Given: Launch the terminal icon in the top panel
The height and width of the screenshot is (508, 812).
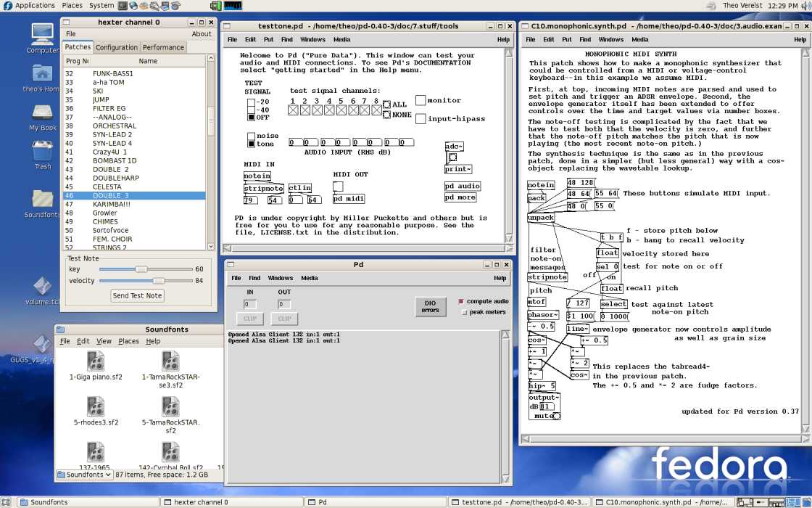Looking at the screenshot, I should pos(123,6).
